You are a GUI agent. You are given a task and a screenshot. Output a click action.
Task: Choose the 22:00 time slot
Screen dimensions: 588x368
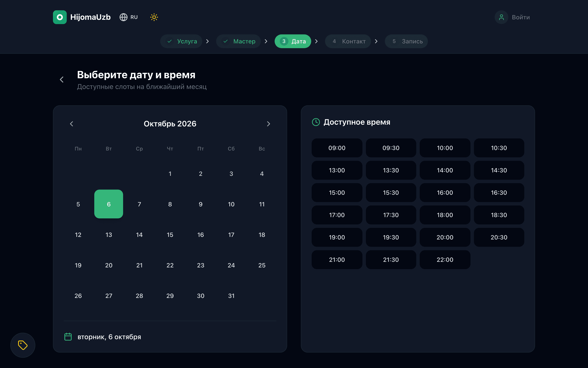point(445,260)
